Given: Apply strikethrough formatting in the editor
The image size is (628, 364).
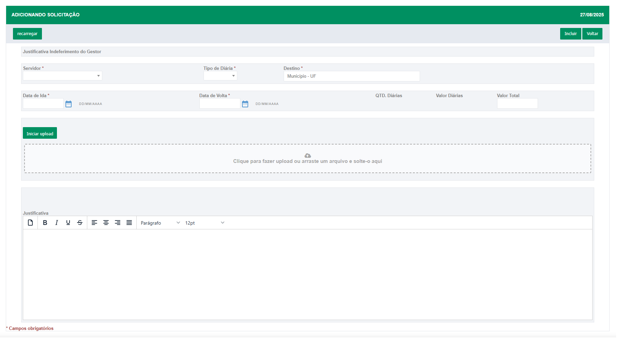Looking at the screenshot, I should [x=80, y=223].
